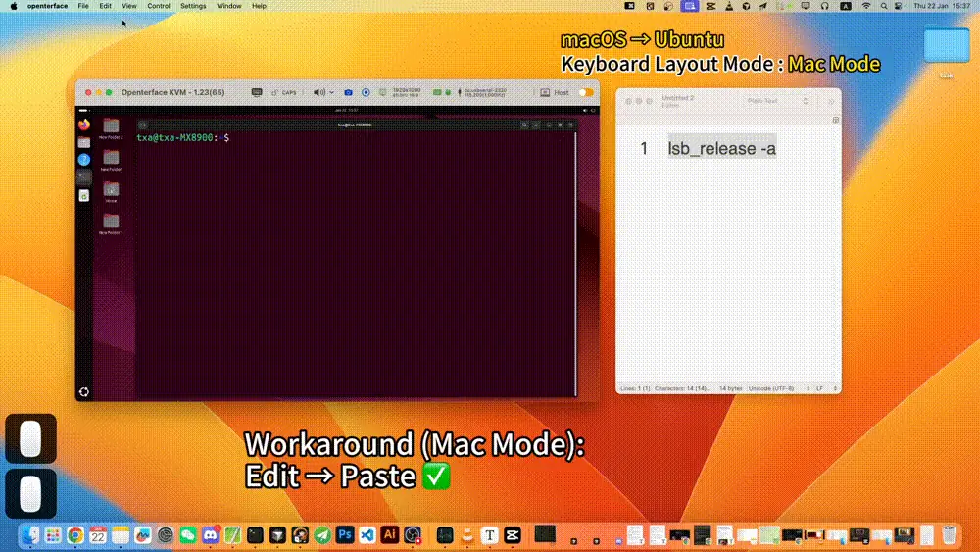Click the lsb_release -a text line

click(x=721, y=148)
